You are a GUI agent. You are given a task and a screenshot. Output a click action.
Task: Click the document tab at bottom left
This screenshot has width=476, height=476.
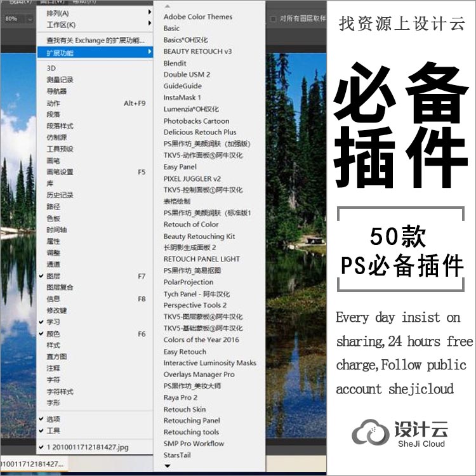pos(33,464)
